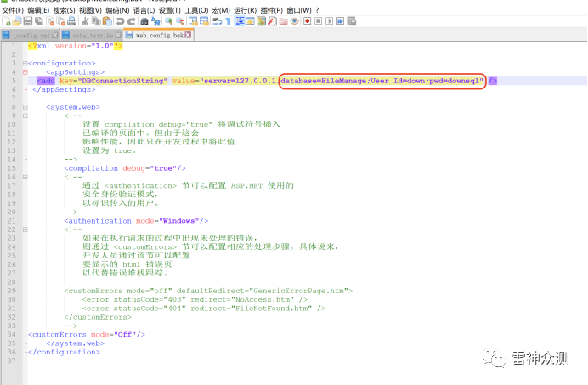588x385 pixels.
Task: Zoom out the editor text
Action: click(180, 21)
